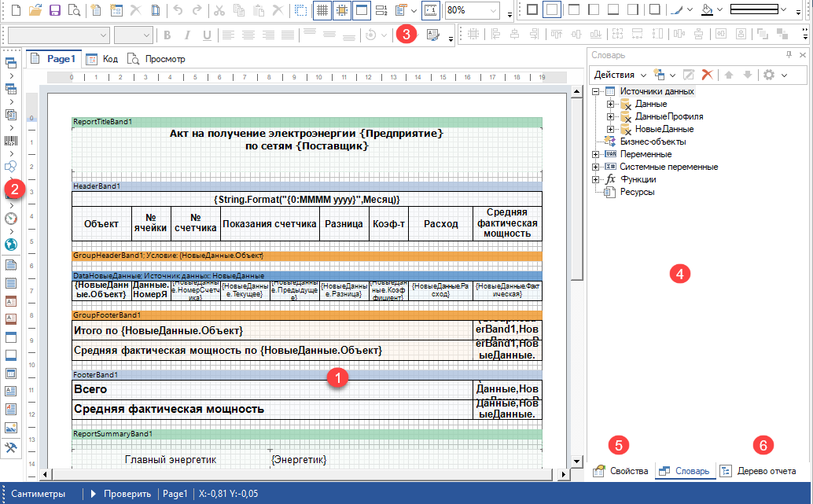Toggle Bold text formatting

167,35
